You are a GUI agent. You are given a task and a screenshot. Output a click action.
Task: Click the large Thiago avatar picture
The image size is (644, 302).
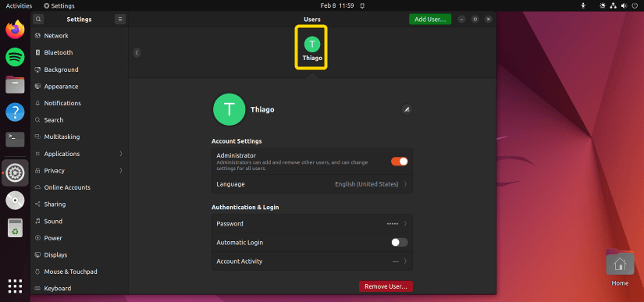click(229, 109)
